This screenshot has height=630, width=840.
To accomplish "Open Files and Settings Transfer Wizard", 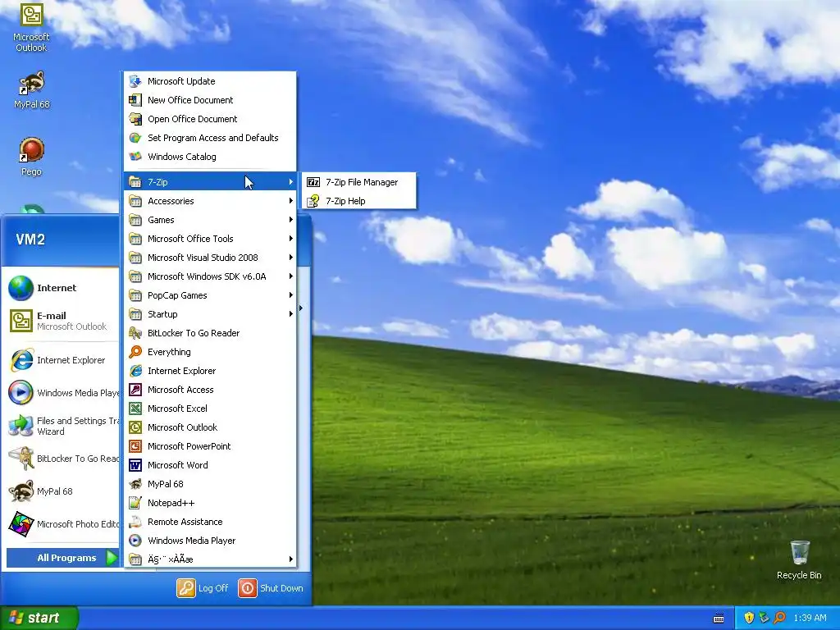I will (62, 426).
